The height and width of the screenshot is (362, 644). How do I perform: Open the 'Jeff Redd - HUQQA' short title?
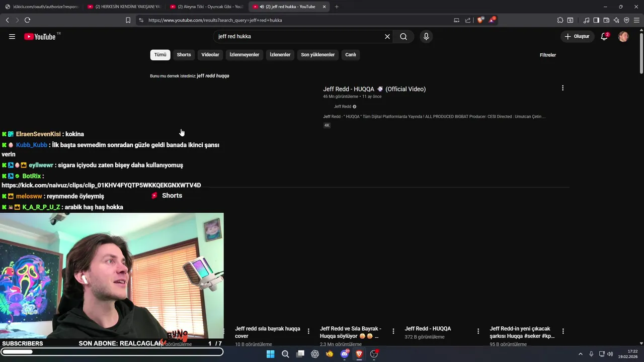[428, 329]
